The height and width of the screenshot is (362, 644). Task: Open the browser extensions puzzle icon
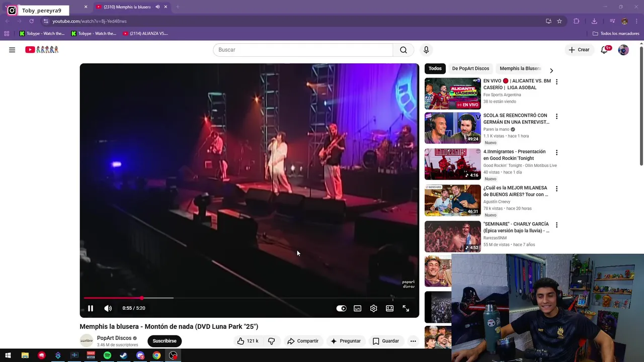[x=577, y=21]
